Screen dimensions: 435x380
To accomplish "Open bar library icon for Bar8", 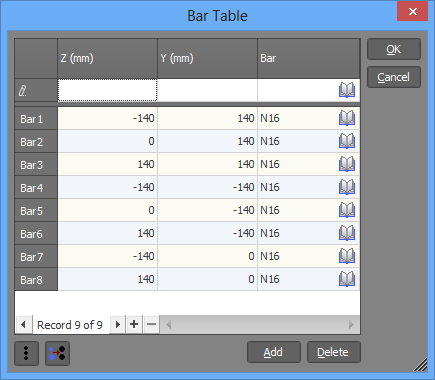I will [x=347, y=279].
